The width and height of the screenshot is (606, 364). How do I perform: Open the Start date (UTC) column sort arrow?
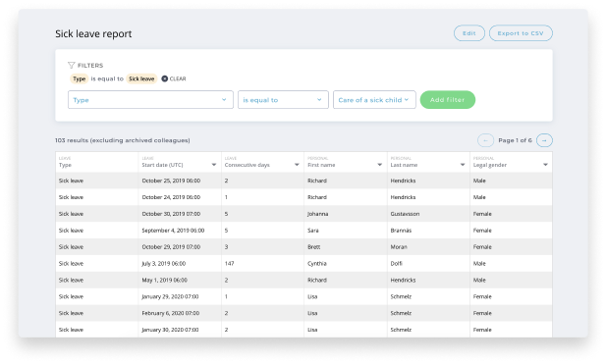point(214,165)
